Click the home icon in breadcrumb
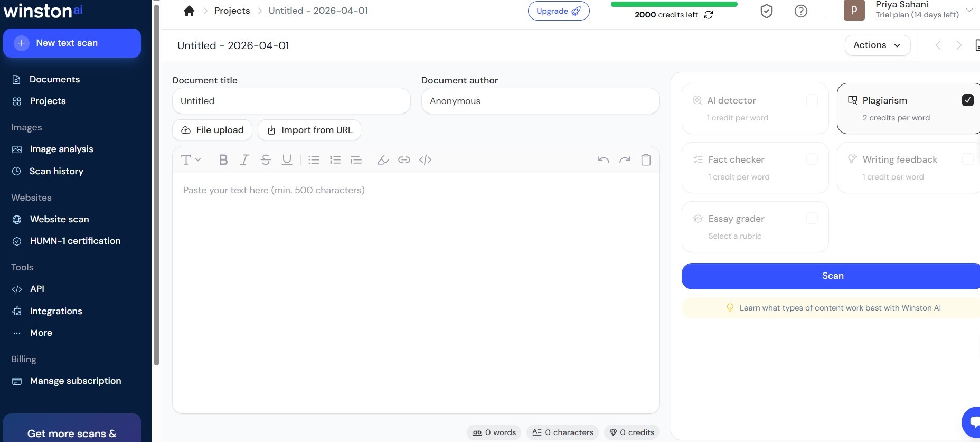Viewport: 980px width, 442px height. (x=189, y=11)
